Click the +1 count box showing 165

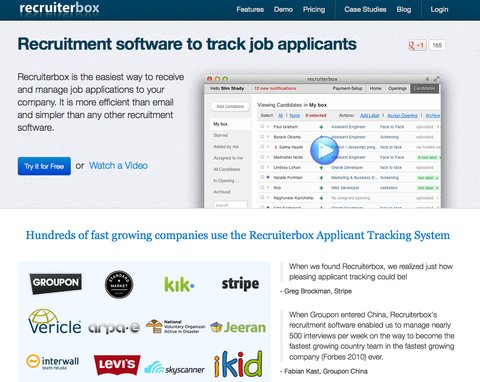coord(437,45)
